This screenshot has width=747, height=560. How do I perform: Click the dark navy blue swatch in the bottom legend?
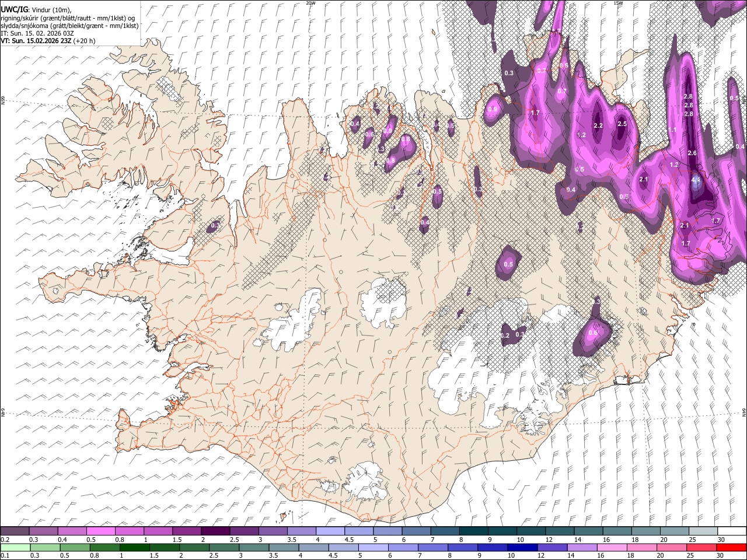522,547
